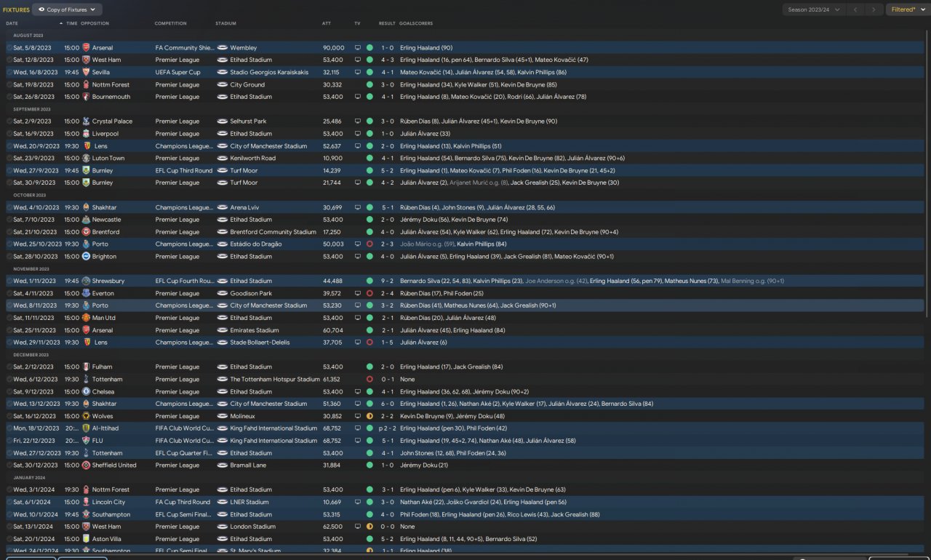Select the FLU fixture row on 22/12/2023
Screen dimensions: 931x560
click(465, 441)
